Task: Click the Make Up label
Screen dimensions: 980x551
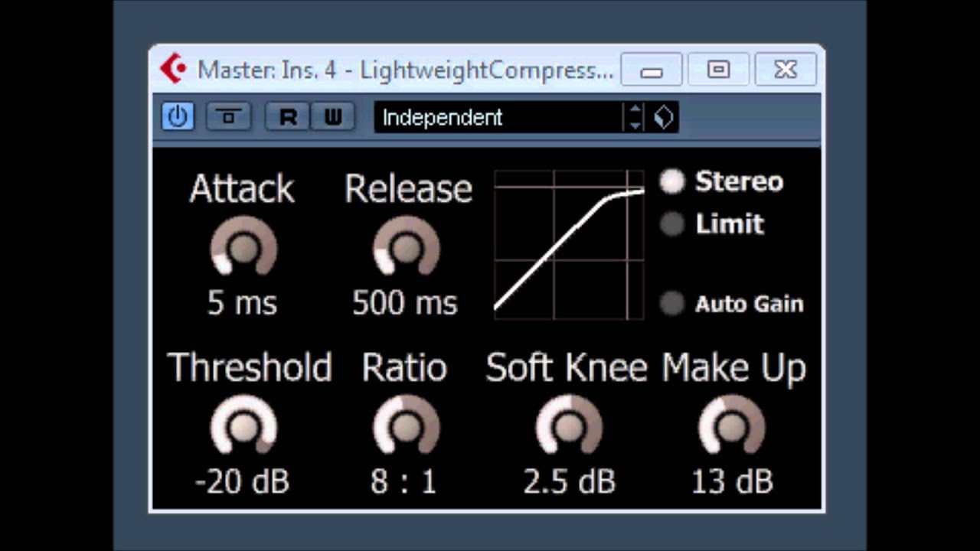Action: (x=734, y=369)
